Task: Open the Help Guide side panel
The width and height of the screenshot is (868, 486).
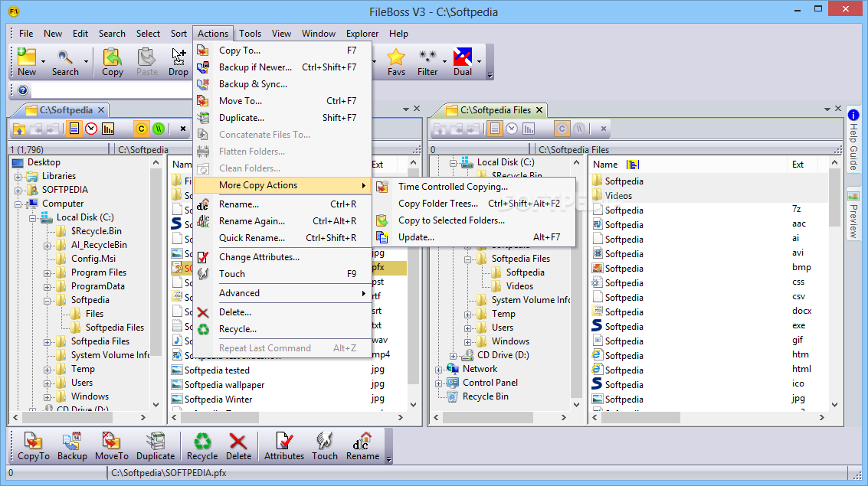Action: pos(853,139)
